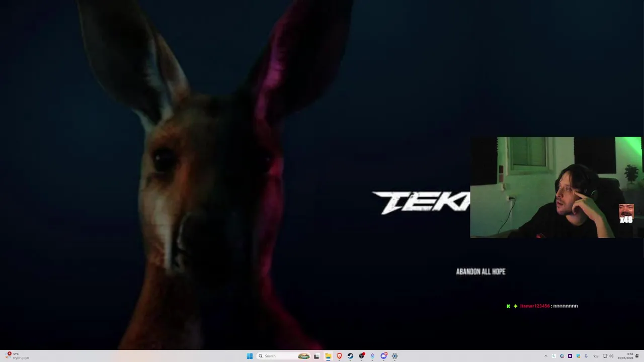Click the search highlight image in search box
The image size is (644, 362).
303,356
